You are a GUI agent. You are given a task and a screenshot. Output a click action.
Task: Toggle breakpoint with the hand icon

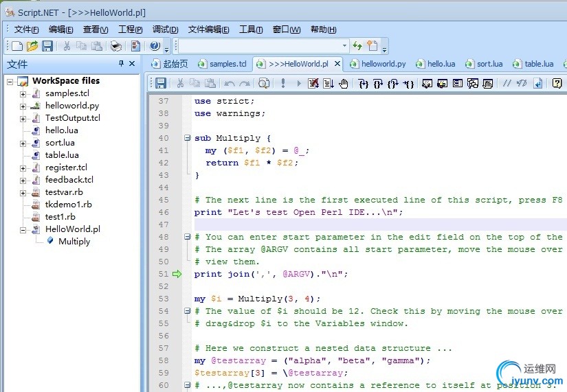[x=344, y=84]
